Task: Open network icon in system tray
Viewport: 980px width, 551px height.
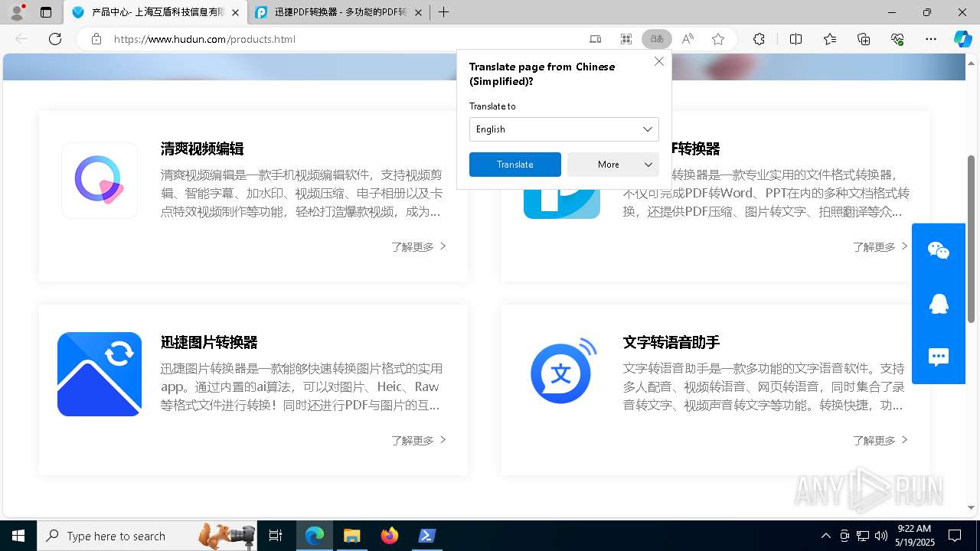Action: 862,536
